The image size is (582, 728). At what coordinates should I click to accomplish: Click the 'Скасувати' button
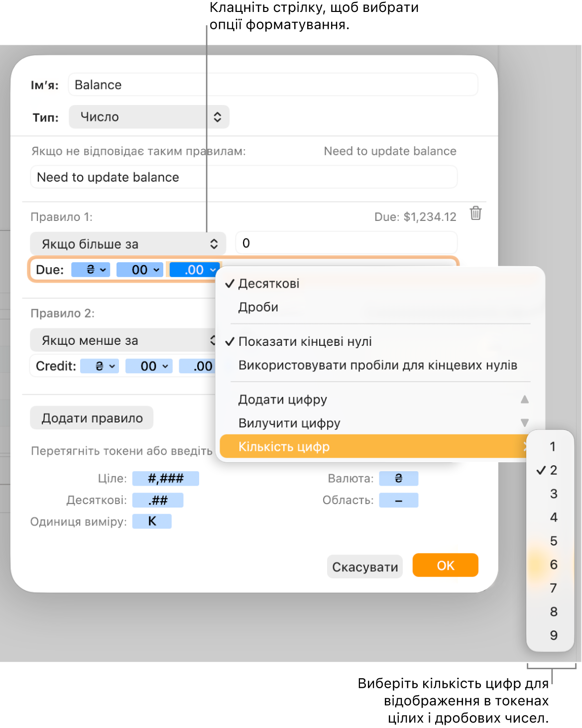coord(365,567)
